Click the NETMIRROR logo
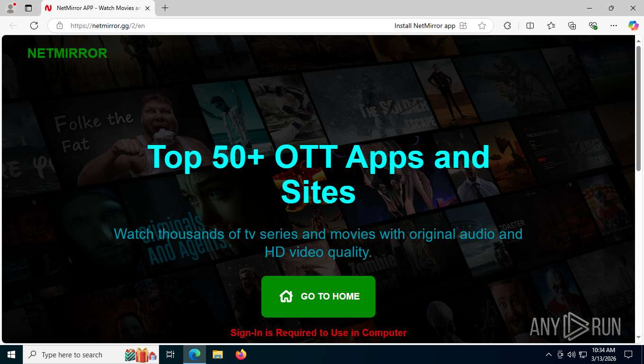The image size is (644, 364). click(x=67, y=54)
